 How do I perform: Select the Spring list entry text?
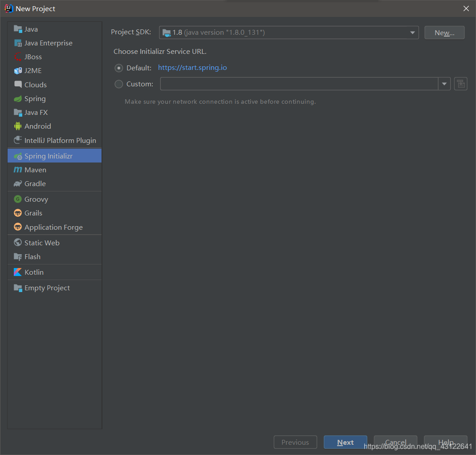[x=35, y=99]
